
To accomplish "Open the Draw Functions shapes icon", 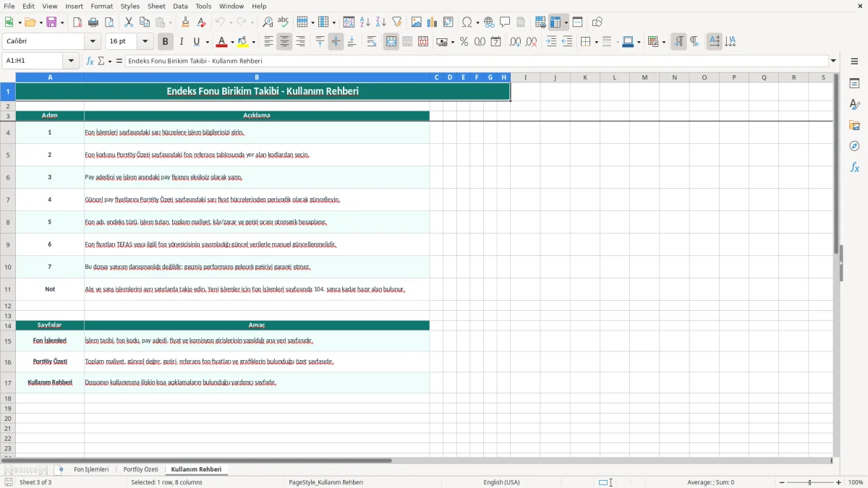I will 597,22.
